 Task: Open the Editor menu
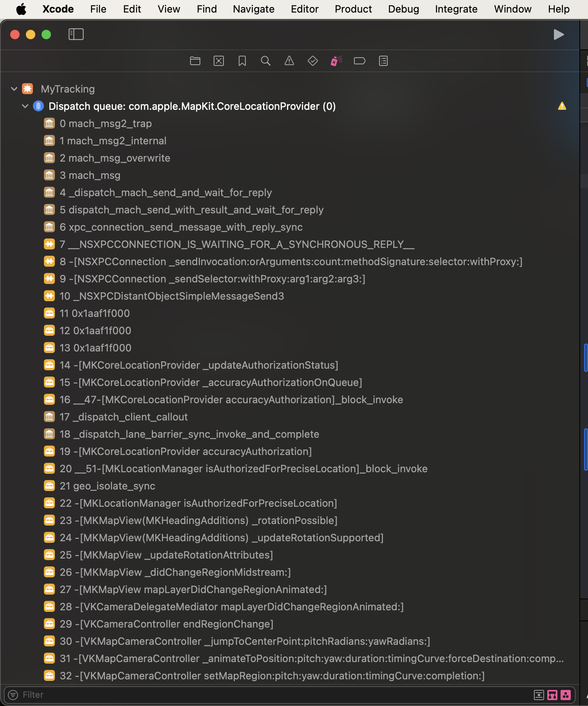point(305,9)
